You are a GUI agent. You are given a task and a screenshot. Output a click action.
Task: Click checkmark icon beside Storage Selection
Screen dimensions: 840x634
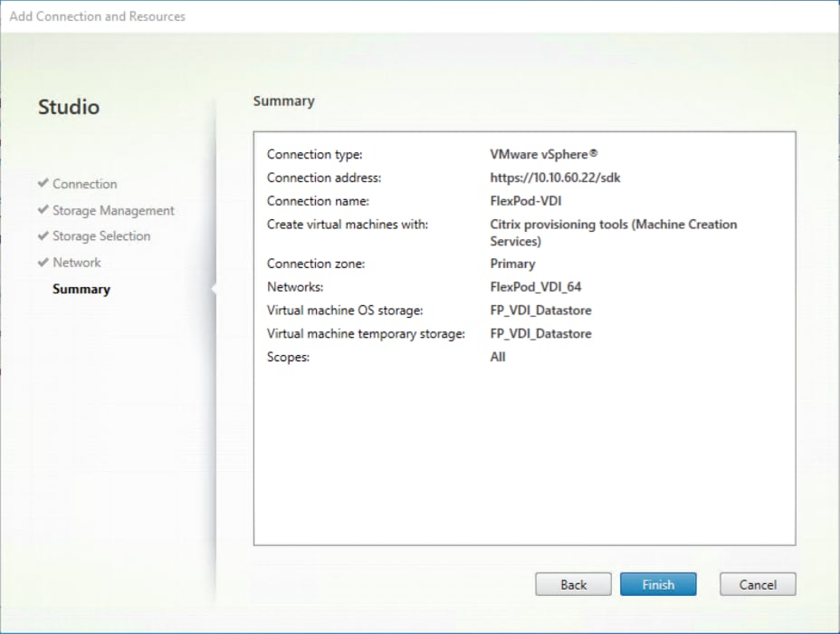pyautogui.click(x=43, y=235)
